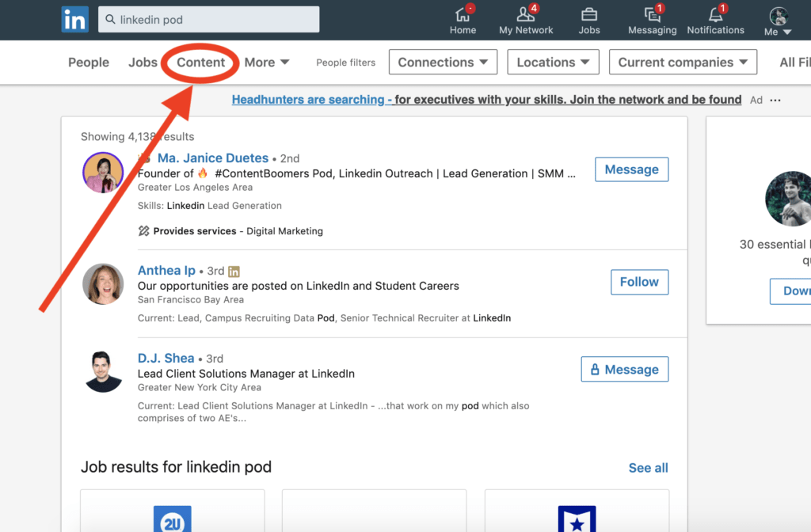This screenshot has height=532, width=811.
Task: Message Ma. Janice Duetes
Action: coord(631,169)
